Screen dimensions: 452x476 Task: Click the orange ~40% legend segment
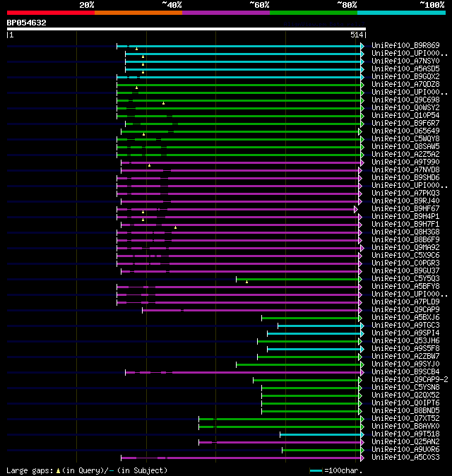pos(138,13)
